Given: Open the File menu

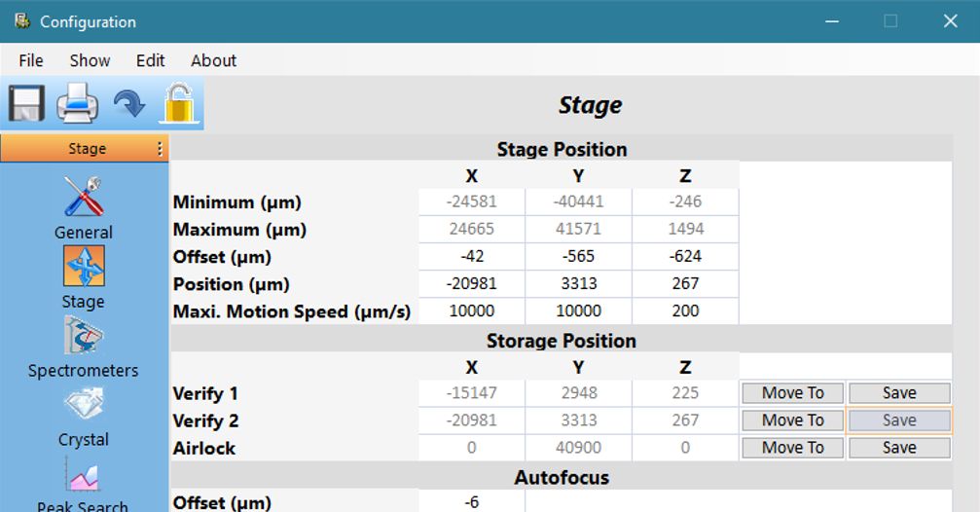Looking at the screenshot, I should pos(31,60).
